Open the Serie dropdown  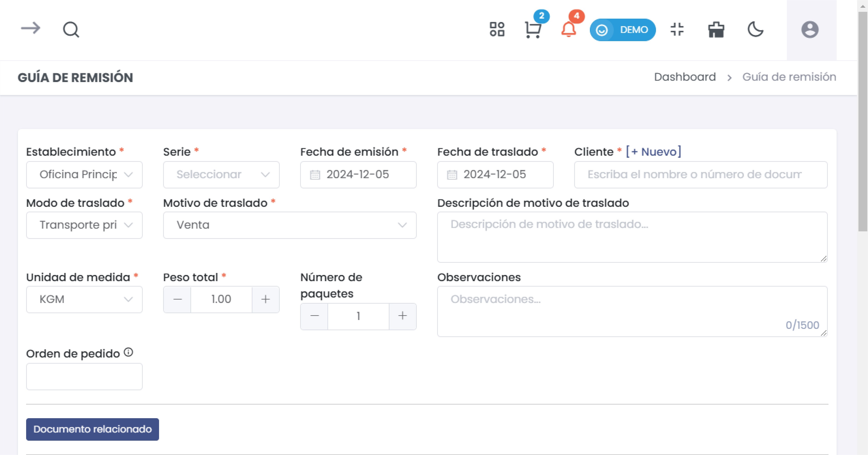[221, 175]
